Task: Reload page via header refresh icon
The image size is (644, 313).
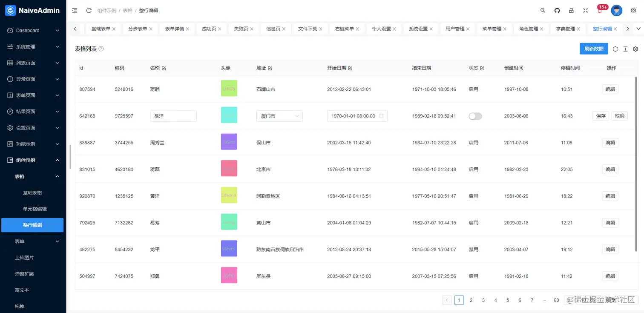Action: [x=89, y=10]
